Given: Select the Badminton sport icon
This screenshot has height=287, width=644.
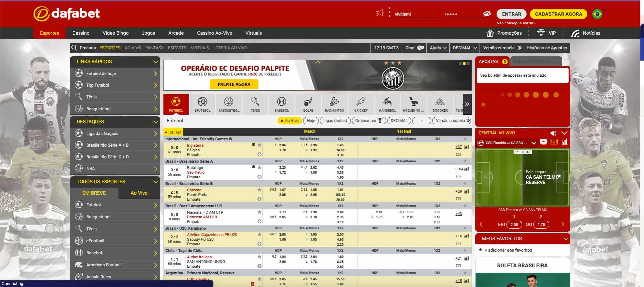Looking at the screenshot, I should (335, 104).
